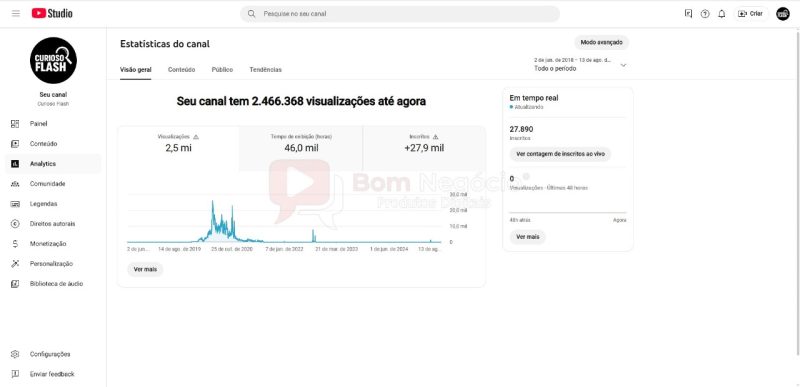Click the search field Pesquise no seu canal
This screenshot has width=800, height=387.
400,14
